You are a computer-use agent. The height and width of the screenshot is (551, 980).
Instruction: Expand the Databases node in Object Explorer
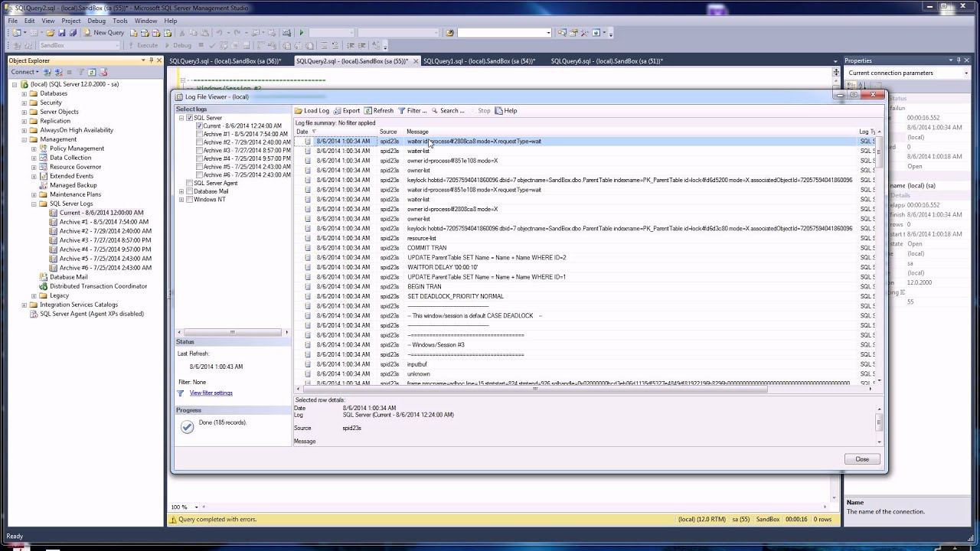pos(24,93)
